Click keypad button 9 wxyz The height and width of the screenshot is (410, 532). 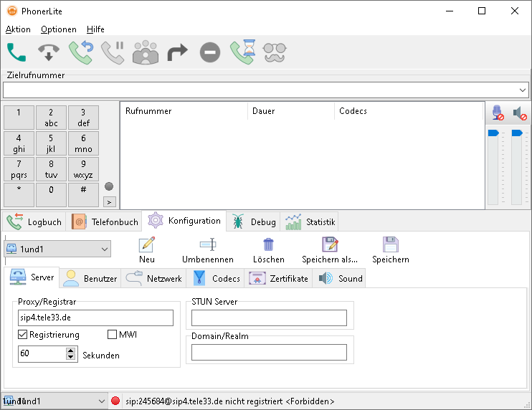[83, 169]
